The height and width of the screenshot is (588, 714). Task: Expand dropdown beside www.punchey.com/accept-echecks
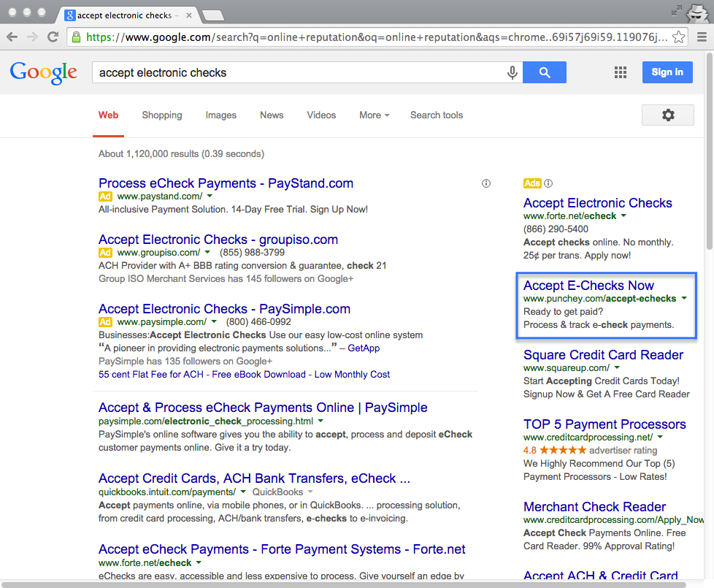tap(684, 298)
